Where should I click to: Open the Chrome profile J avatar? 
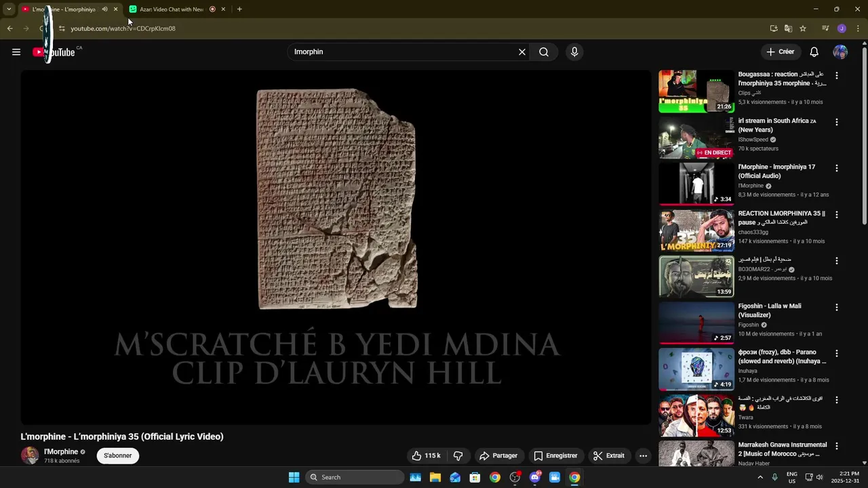tap(842, 28)
